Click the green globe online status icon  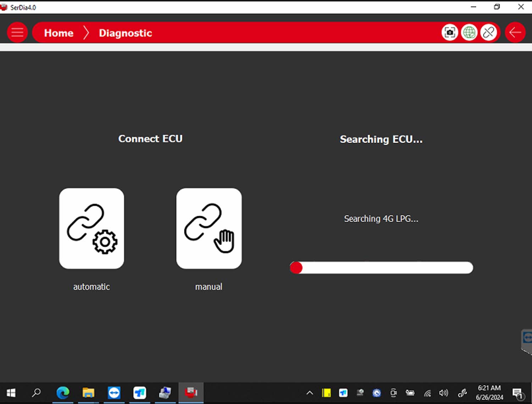469,33
